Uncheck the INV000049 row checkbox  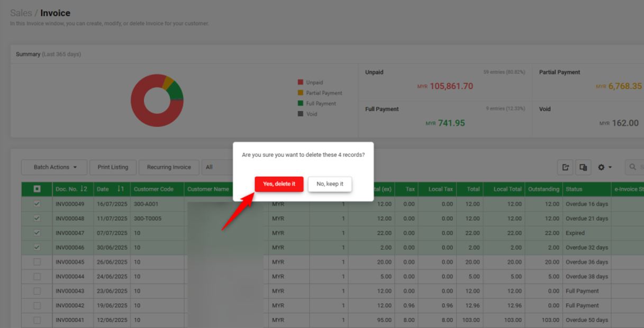pyautogui.click(x=37, y=204)
